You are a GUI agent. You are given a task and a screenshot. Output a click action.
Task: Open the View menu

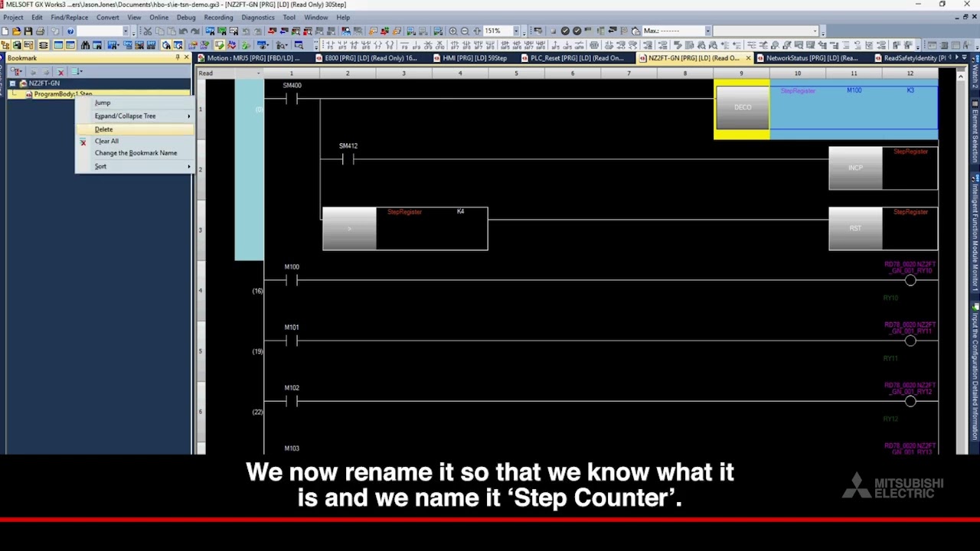coord(134,18)
